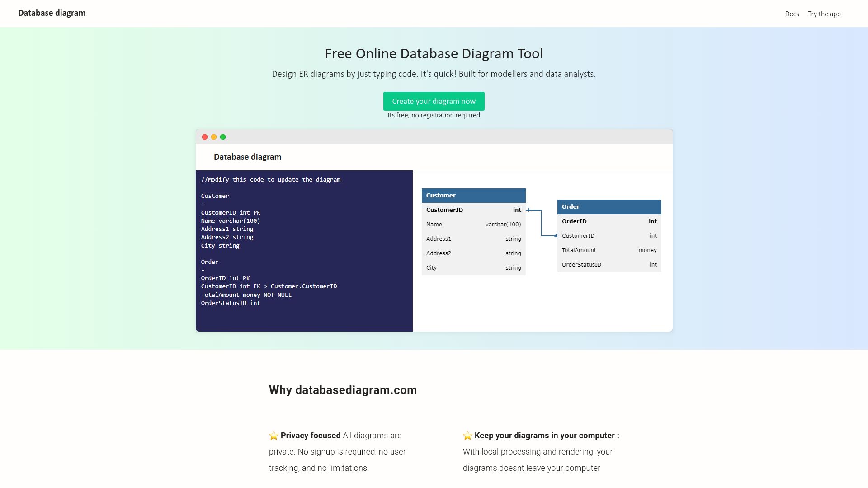Click the star icon beside Privacy focused
Screen dimensions: 868x488
pyautogui.click(x=274, y=436)
